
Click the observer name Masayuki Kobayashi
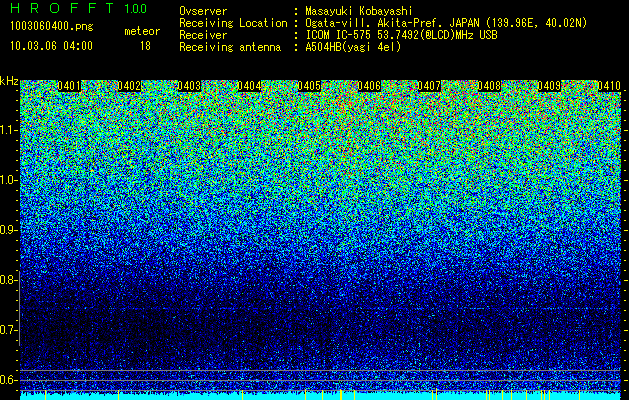point(359,11)
